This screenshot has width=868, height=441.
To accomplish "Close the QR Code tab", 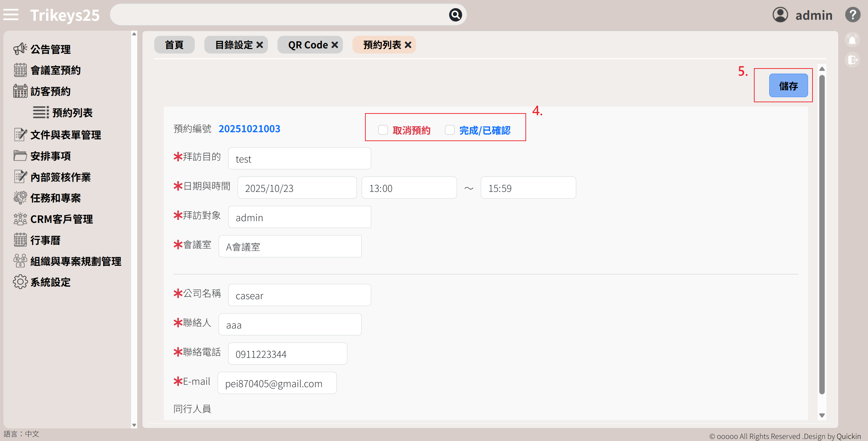I will (335, 45).
